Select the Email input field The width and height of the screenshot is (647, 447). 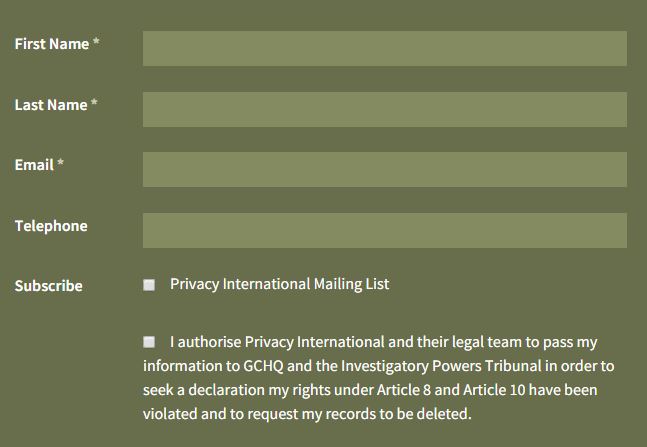384,169
